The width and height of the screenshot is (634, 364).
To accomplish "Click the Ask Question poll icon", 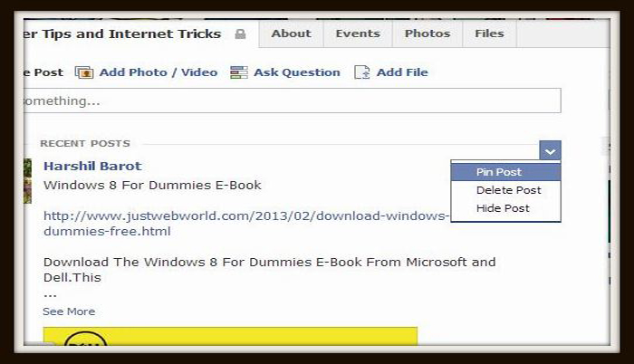I will pos(238,72).
